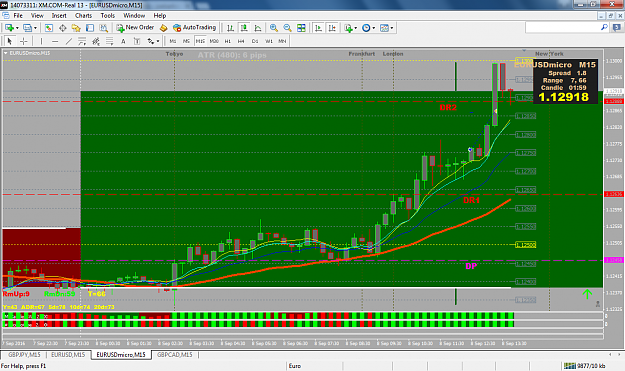Toggle the Terminal panel
This screenshot has width=625, height=371.
coord(90,28)
